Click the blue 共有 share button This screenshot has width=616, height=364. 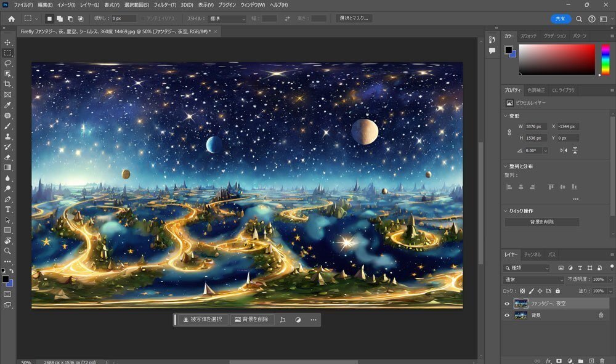pos(561,19)
